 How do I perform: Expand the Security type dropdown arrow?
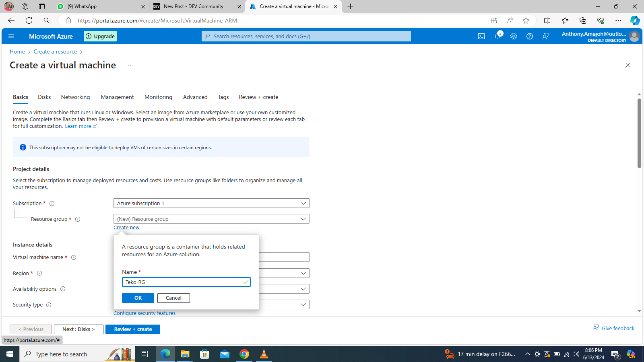coord(303,304)
